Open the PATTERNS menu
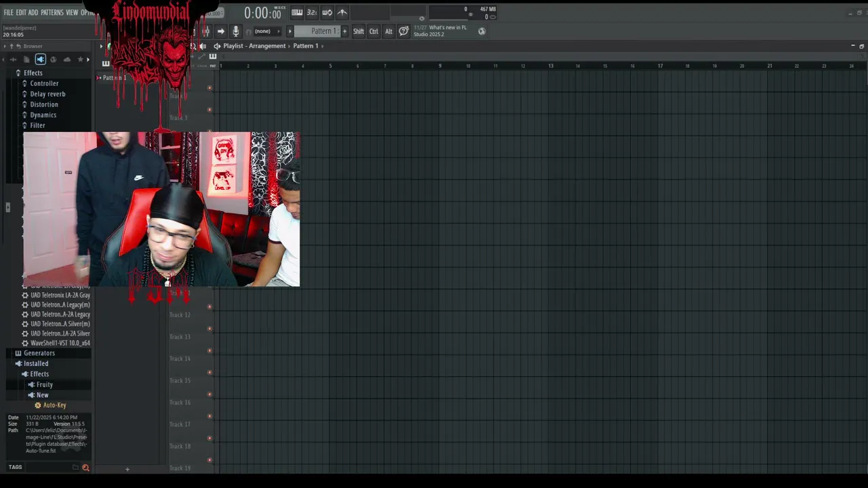Image resolution: width=868 pixels, height=488 pixels. click(52, 13)
